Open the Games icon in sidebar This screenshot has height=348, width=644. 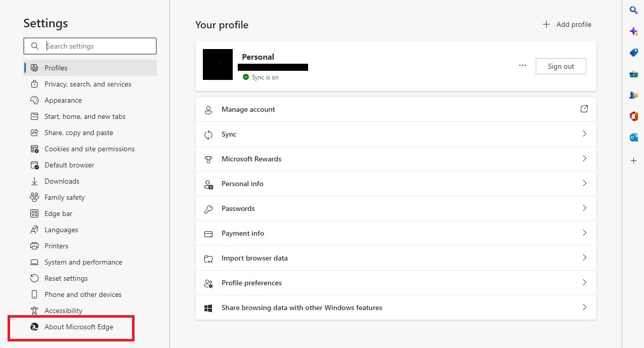pos(633,95)
